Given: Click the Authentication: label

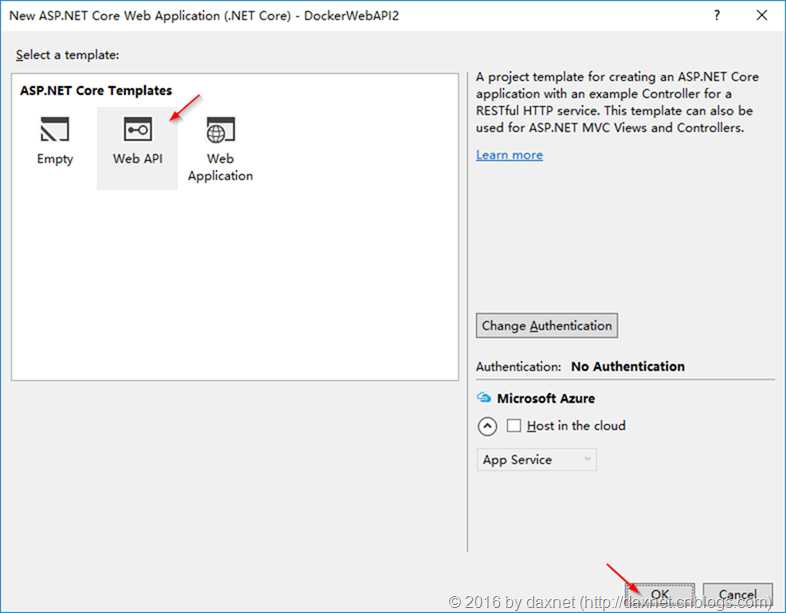Looking at the screenshot, I should tap(518, 367).
